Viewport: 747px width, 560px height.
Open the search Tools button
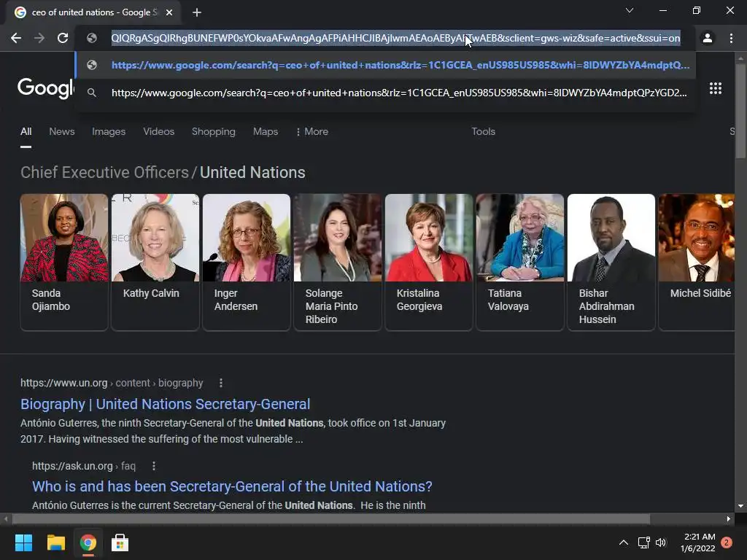[483, 131]
